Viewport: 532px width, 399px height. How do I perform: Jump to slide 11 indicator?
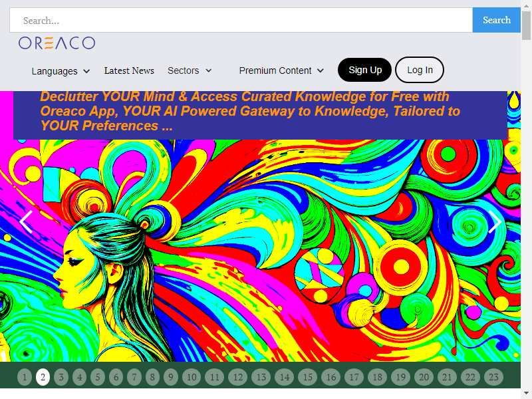[214, 377]
